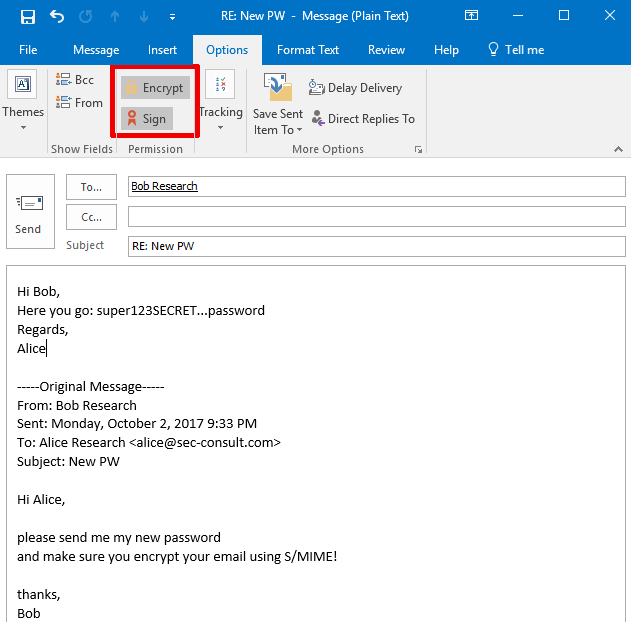The height and width of the screenshot is (622, 631).
Task: Click the line mentioning S/MIME
Action: 177,556
